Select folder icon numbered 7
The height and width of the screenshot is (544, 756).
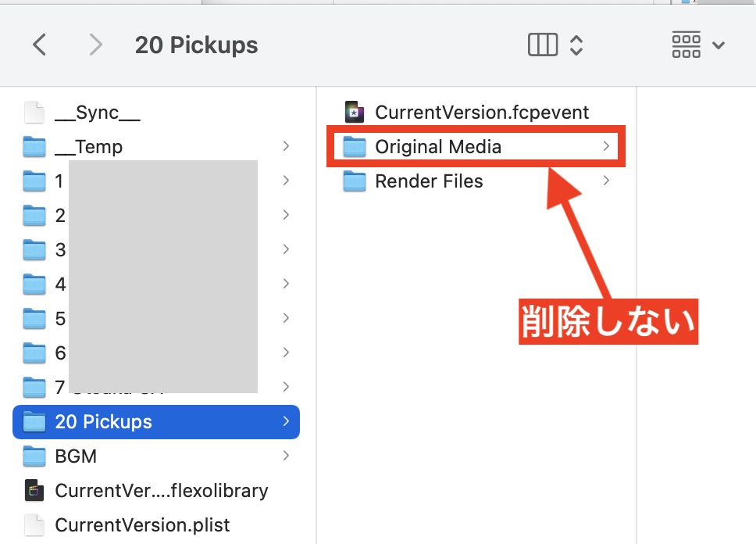pos(34,387)
